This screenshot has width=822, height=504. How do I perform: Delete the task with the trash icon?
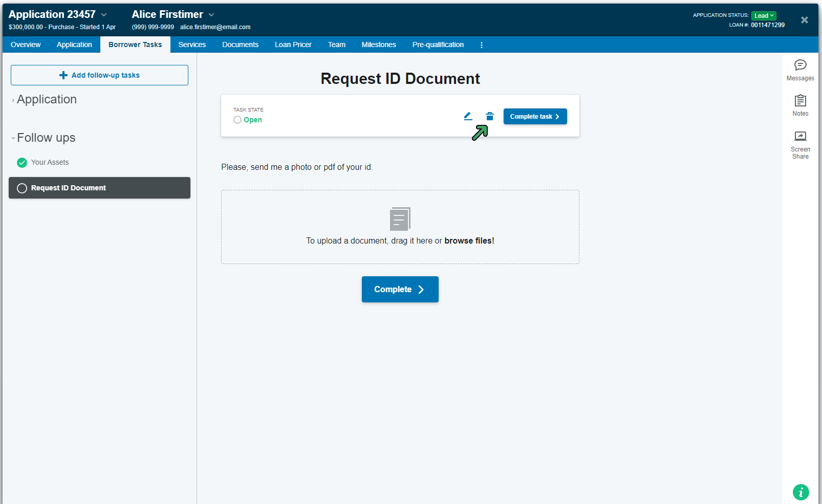490,117
